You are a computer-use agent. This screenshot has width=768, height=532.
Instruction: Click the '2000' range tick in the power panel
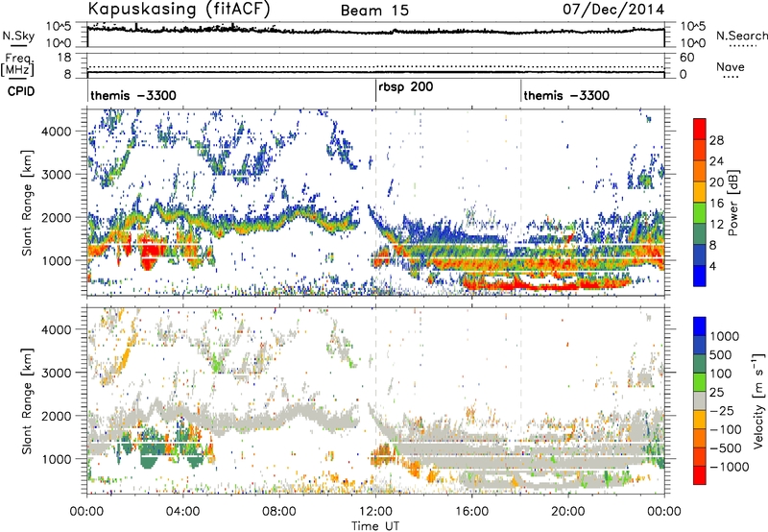56,217
